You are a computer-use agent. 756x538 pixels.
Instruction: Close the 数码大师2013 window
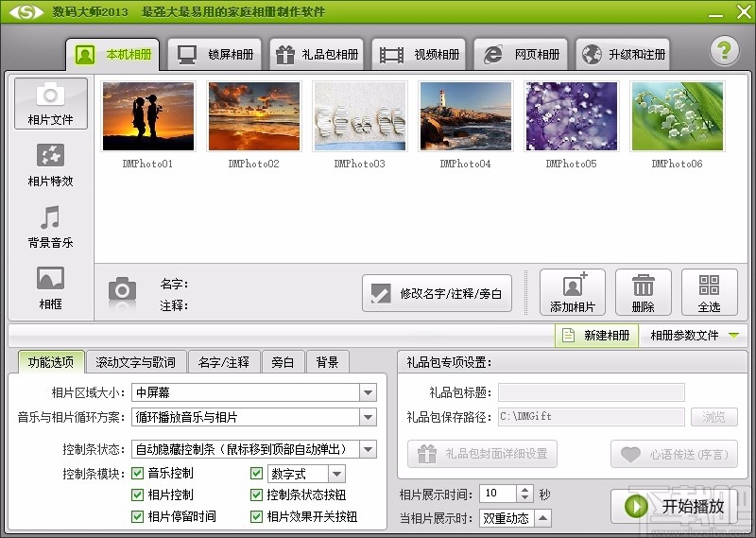click(x=744, y=11)
